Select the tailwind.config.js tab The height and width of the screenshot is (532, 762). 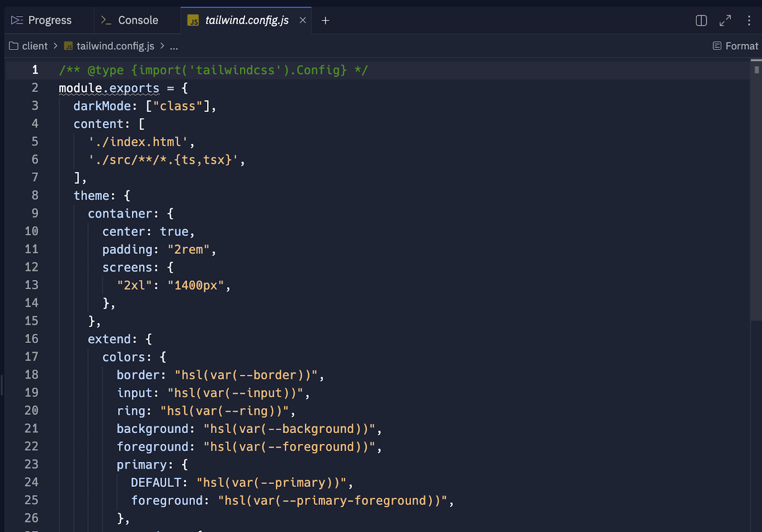coord(247,20)
